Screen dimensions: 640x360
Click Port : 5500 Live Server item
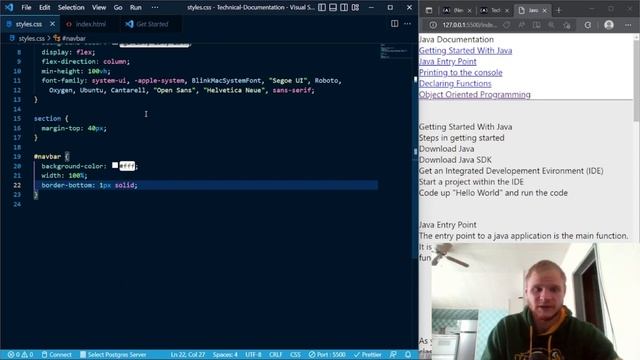coord(327,355)
